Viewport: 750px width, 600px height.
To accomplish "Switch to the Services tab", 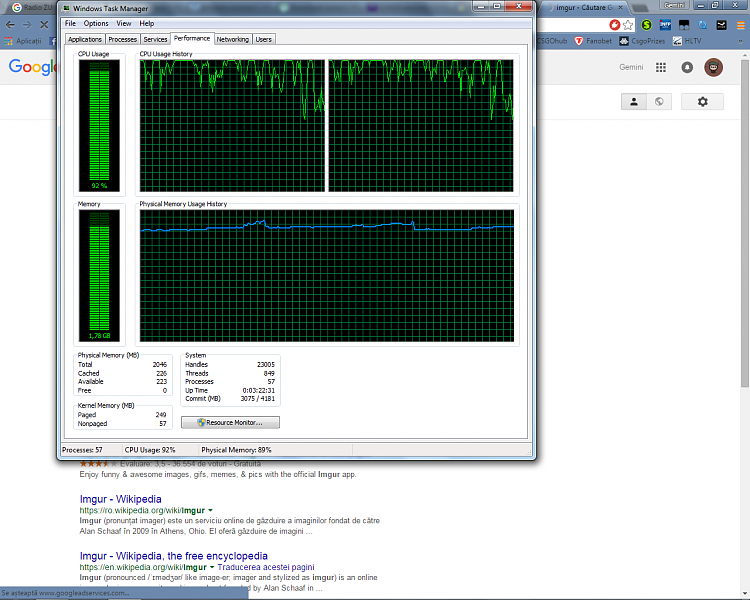I will pos(155,39).
